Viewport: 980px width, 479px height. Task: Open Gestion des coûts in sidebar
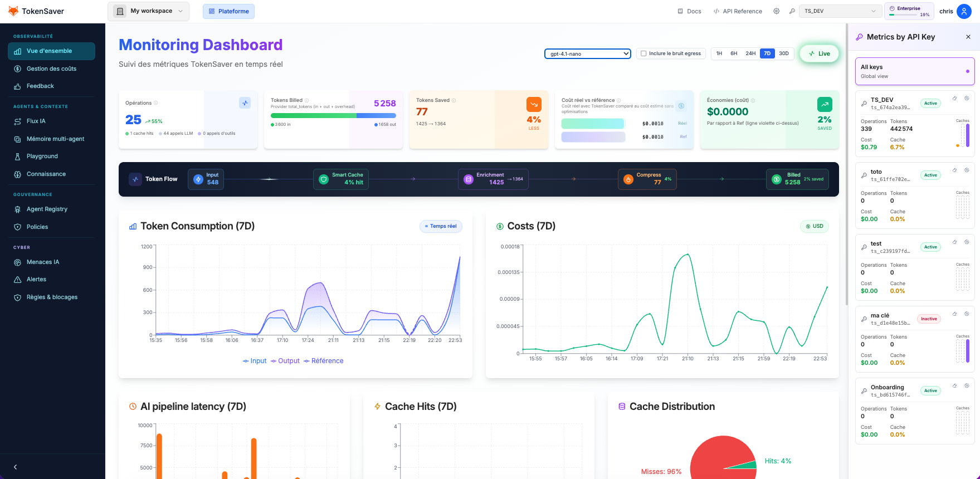pos(51,69)
